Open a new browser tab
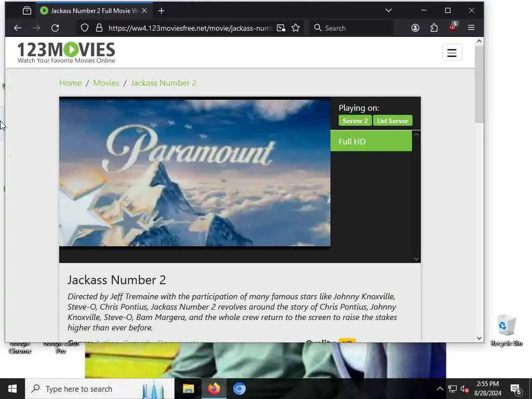 [x=162, y=11]
